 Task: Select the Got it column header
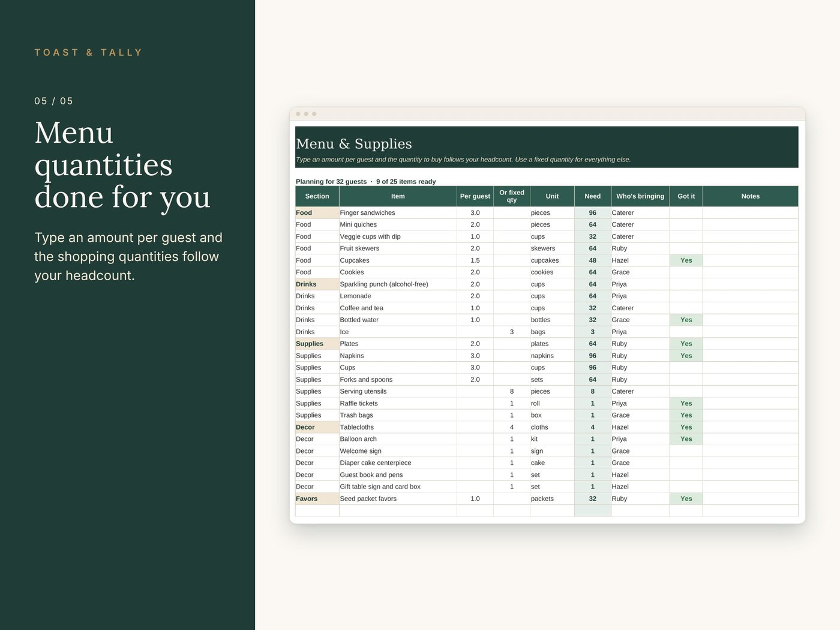pos(686,196)
